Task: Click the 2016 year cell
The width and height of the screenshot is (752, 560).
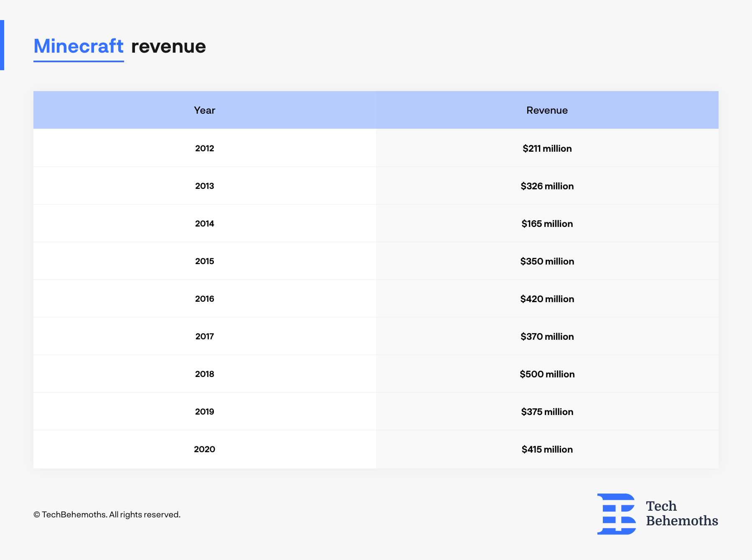Action: click(205, 298)
